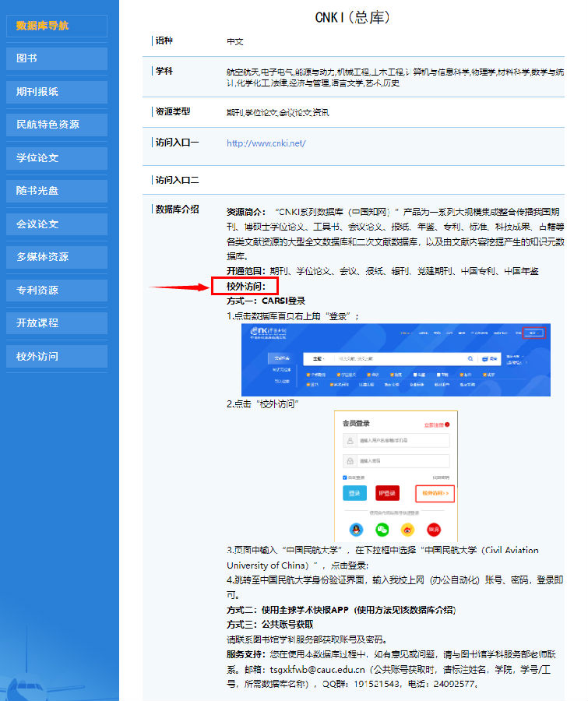Open the http://www.cnki.net/ link

(266, 143)
